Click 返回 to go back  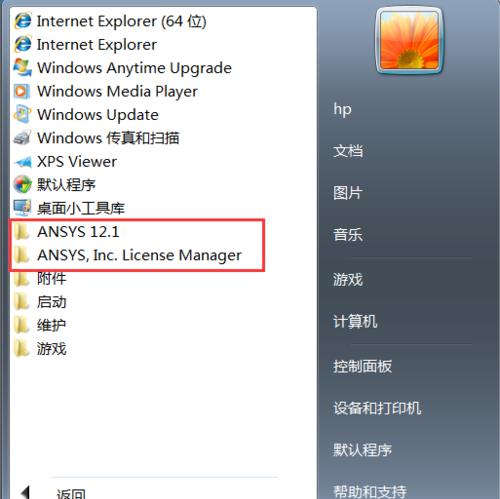point(71,493)
